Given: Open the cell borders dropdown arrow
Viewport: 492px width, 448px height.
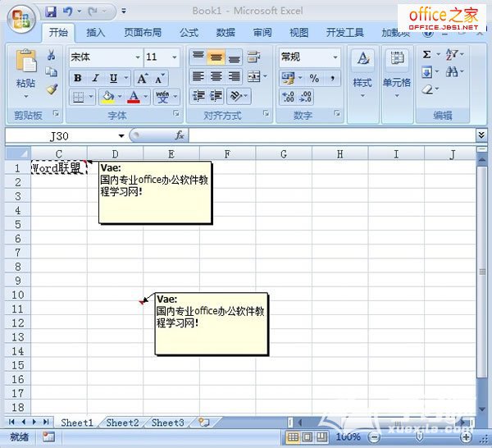Looking at the screenshot, I should tap(91, 97).
